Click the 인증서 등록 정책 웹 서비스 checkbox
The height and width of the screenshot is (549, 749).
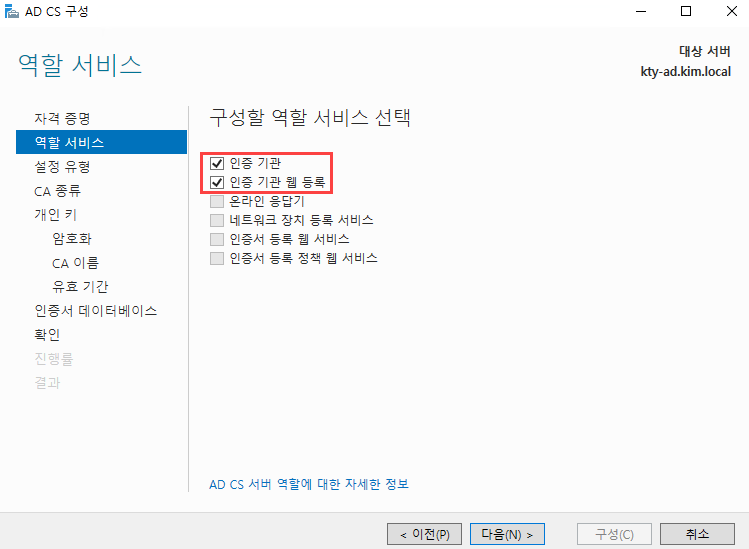(x=217, y=258)
